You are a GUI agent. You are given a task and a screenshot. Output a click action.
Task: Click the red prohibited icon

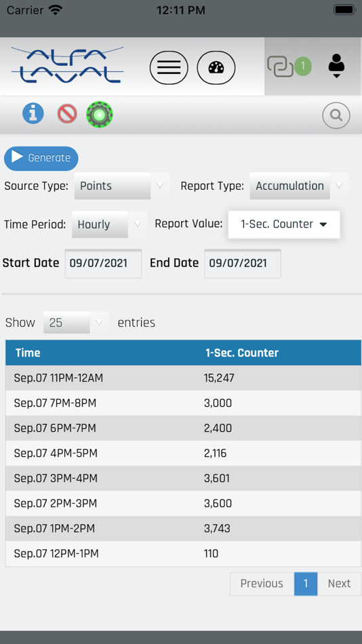click(x=67, y=114)
